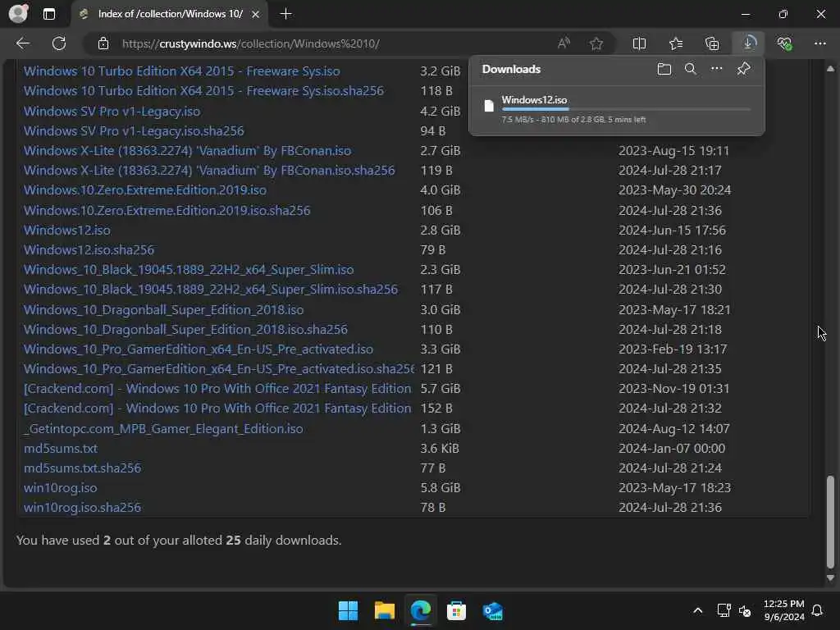This screenshot has width=840, height=630.
Task: Click the 3.6 KiB size of md5sums.txt
Action: [x=440, y=449]
